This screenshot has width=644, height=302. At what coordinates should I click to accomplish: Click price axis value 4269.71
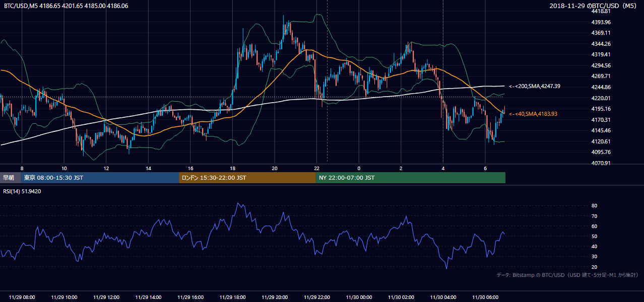tap(601, 76)
